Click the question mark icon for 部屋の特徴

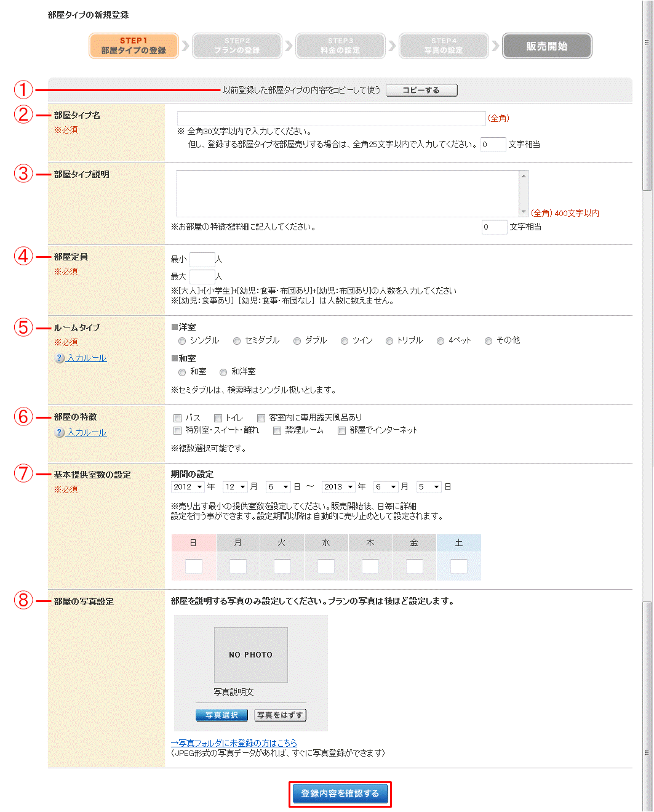[58, 432]
